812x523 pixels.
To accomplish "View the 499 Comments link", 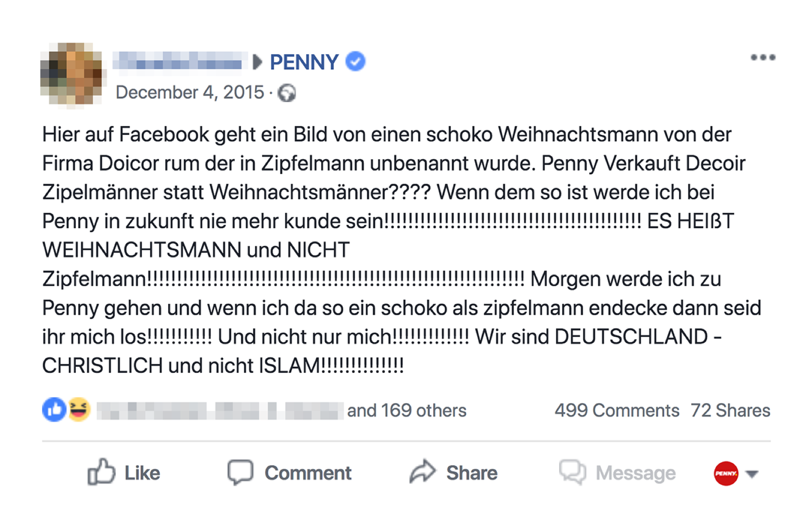I will pyautogui.click(x=617, y=411).
